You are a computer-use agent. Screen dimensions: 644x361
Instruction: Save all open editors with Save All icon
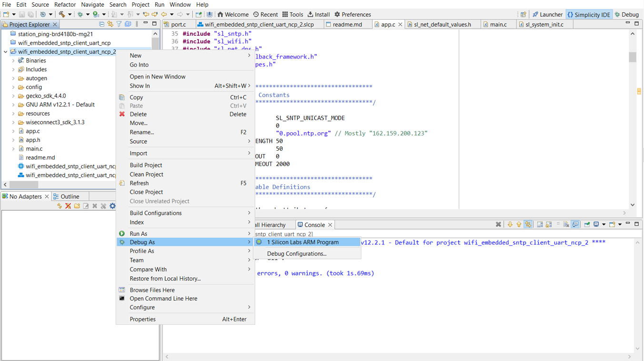[30, 15]
